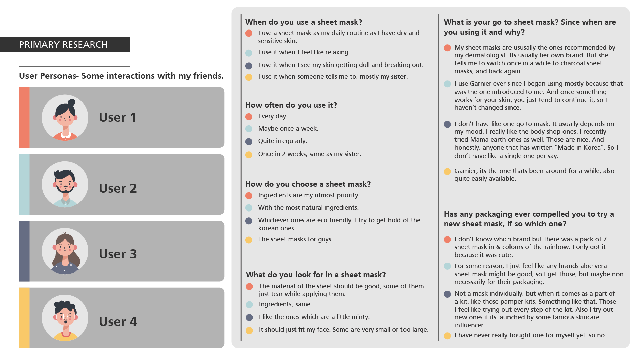
Task: Click the coral color strip on User 1 card
Action: (24, 118)
